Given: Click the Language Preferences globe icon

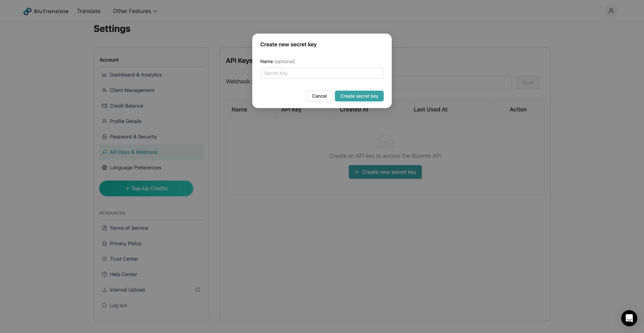Looking at the screenshot, I should (x=105, y=167).
